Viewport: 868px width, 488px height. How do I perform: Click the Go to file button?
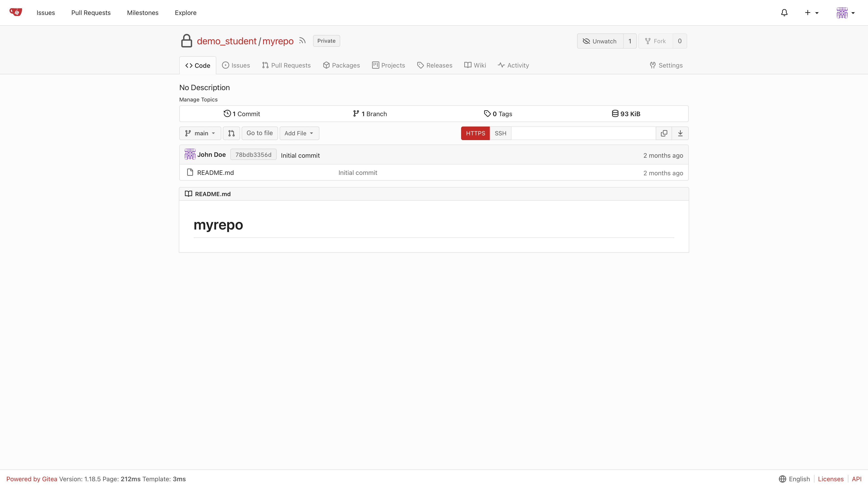[259, 133]
